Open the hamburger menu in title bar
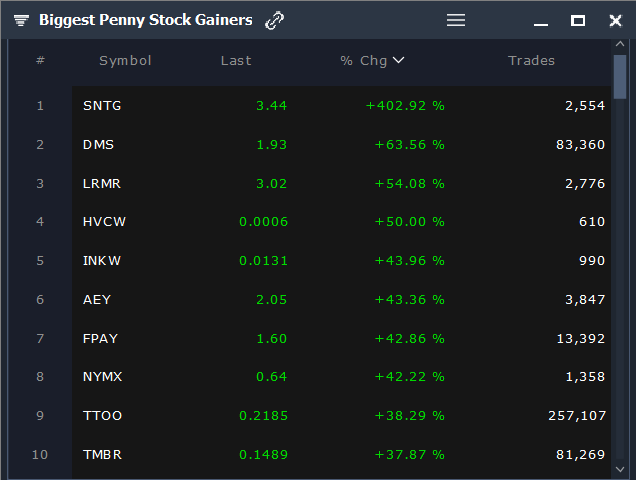Viewport: 636px width, 480px height. coord(456,20)
